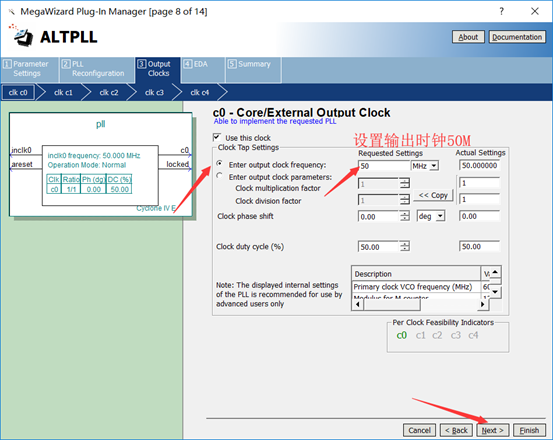Select Enter output clock frequency option
Viewport: 553px width, 440px height.
pyautogui.click(x=220, y=164)
